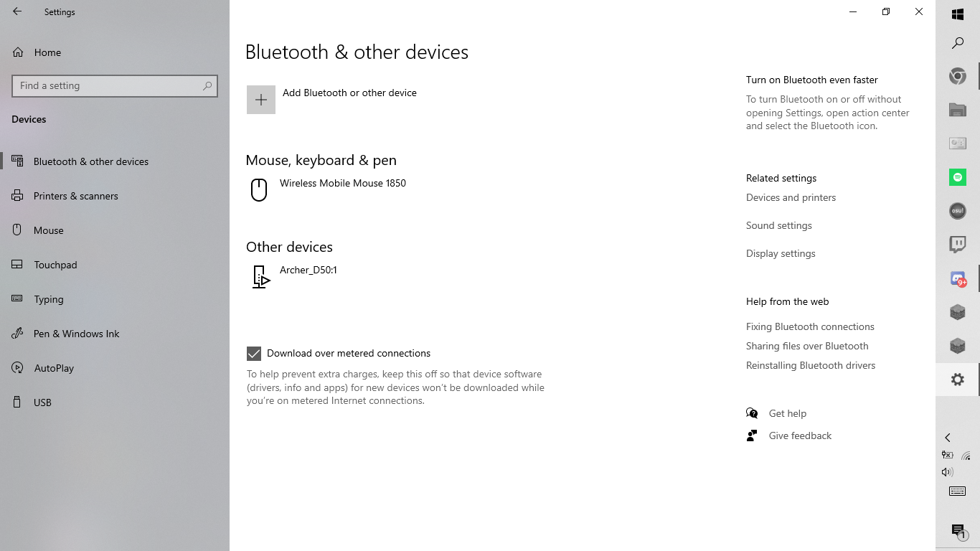Click the volume speaker tray icon
The image size is (980, 551).
pyautogui.click(x=948, y=472)
